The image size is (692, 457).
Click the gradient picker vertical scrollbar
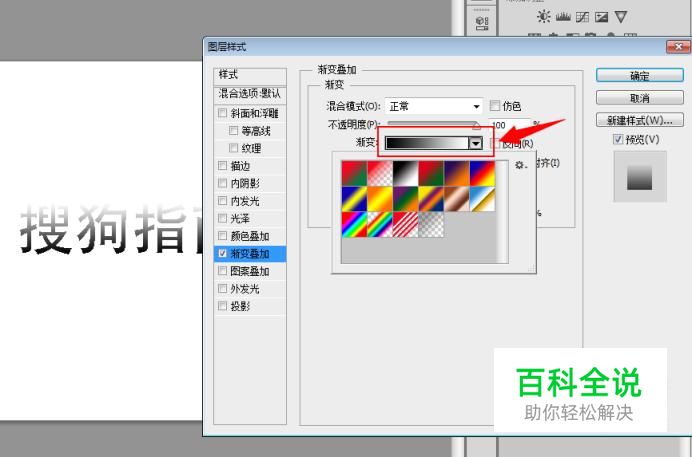click(502, 212)
